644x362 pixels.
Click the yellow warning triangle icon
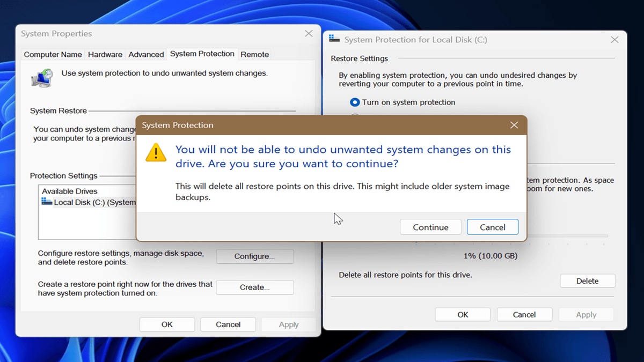click(x=156, y=153)
